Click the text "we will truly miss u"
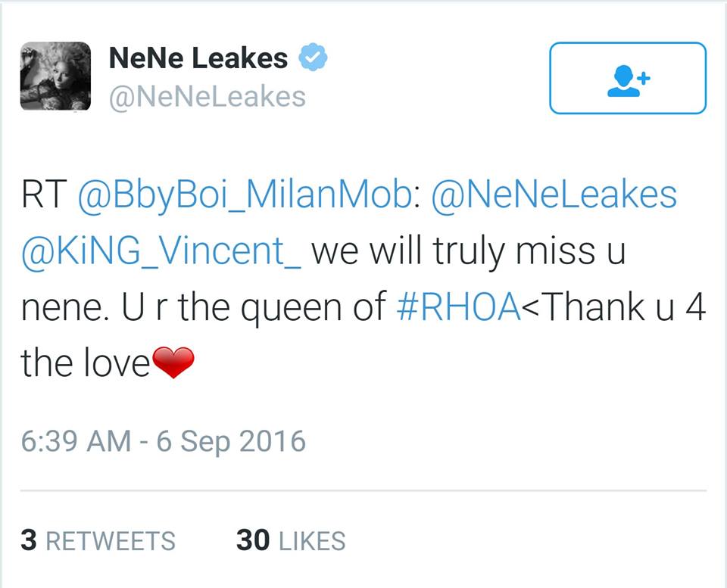Image resolution: width=727 pixels, height=588 pixels. pyautogui.click(x=468, y=251)
